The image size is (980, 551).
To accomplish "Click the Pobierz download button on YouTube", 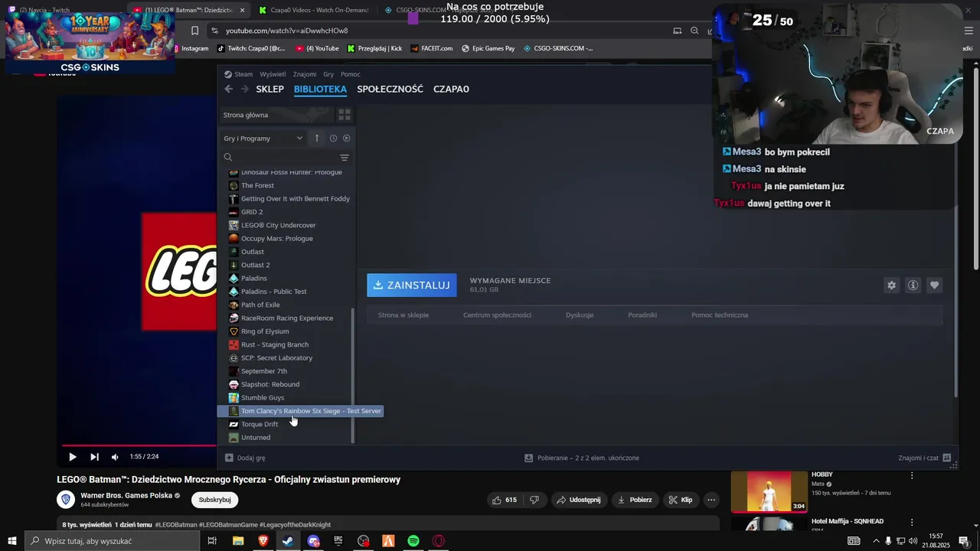I will coord(635,500).
